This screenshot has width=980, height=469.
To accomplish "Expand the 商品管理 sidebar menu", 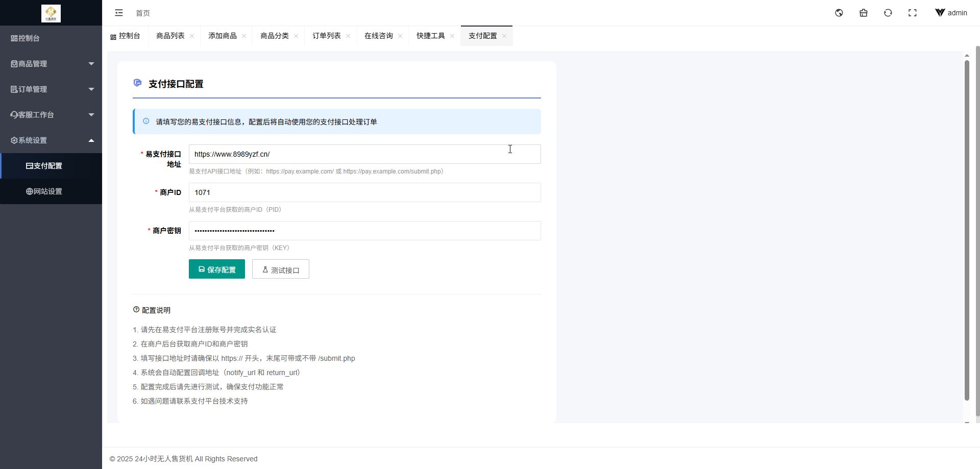I will [51, 64].
